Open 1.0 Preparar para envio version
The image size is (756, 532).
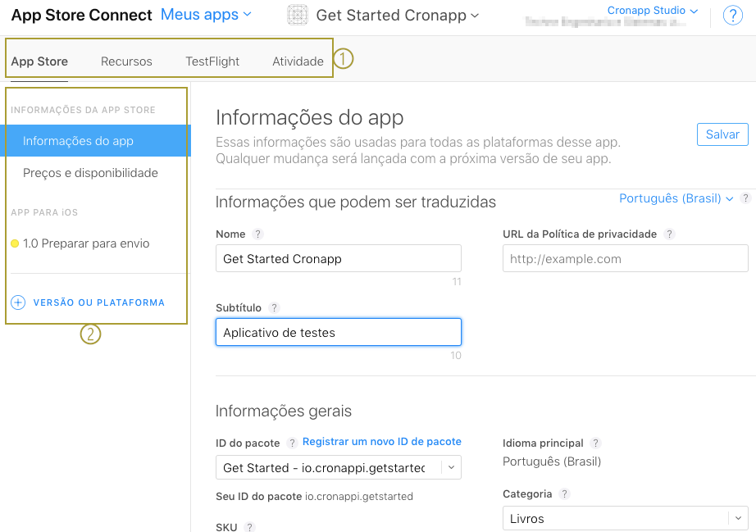86,243
